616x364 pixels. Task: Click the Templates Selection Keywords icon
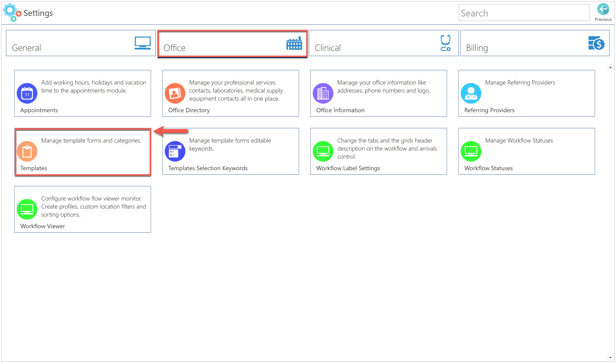[175, 151]
